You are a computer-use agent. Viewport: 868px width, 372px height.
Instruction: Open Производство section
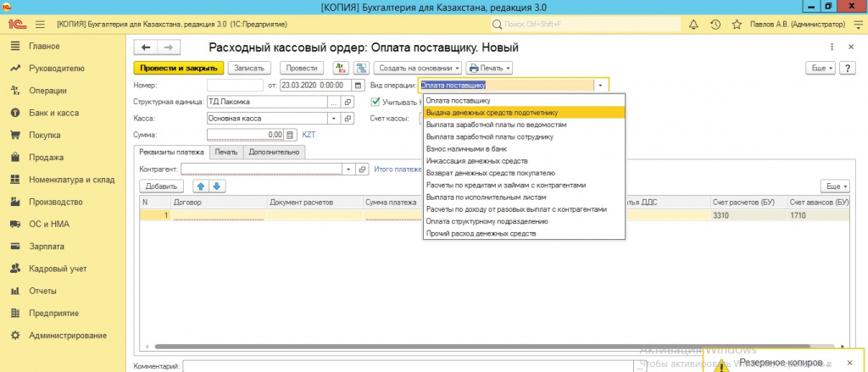coord(55,202)
